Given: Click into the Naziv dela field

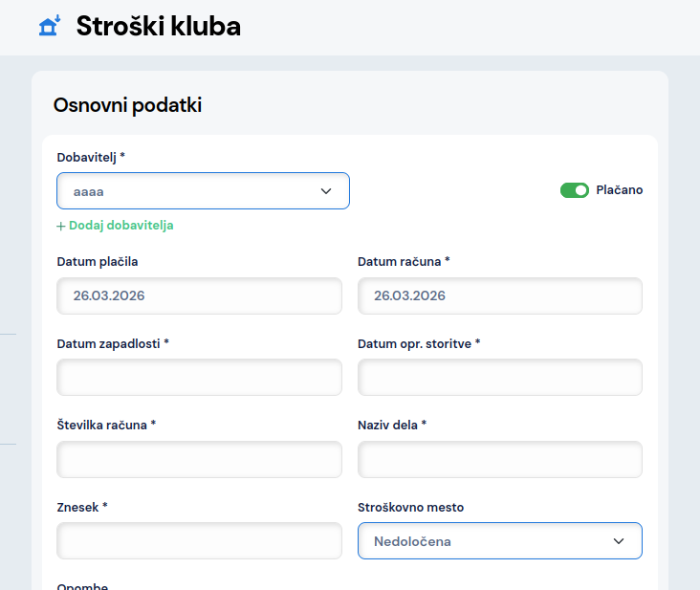Looking at the screenshot, I should [x=499, y=460].
